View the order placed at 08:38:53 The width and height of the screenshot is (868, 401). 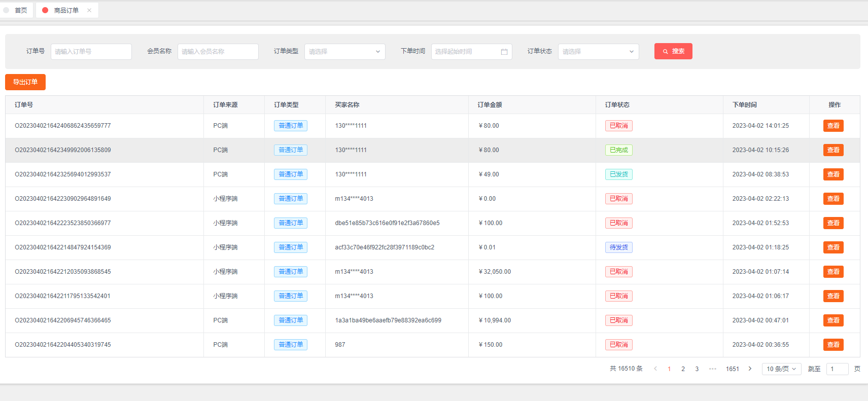pyautogui.click(x=834, y=174)
